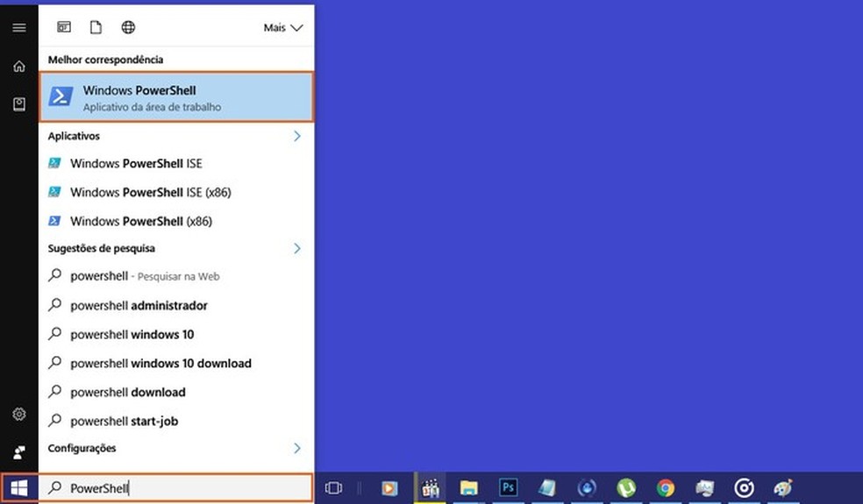Expand the Sugestões de pesquisa arrow

(x=297, y=248)
